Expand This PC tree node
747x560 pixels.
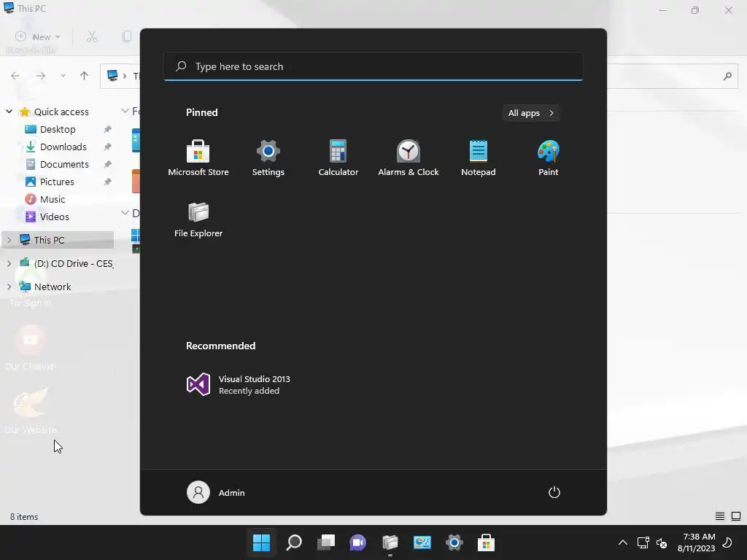click(9, 240)
